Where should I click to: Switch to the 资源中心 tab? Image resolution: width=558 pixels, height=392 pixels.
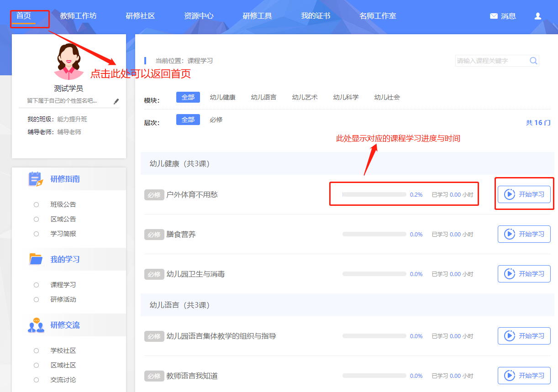click(x=199, y=15)
